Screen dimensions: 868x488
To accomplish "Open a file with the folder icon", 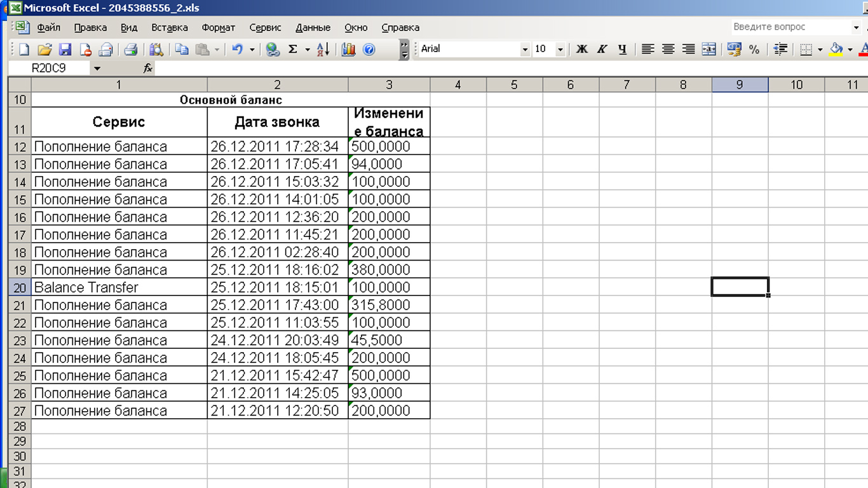I will click(44, 50).
